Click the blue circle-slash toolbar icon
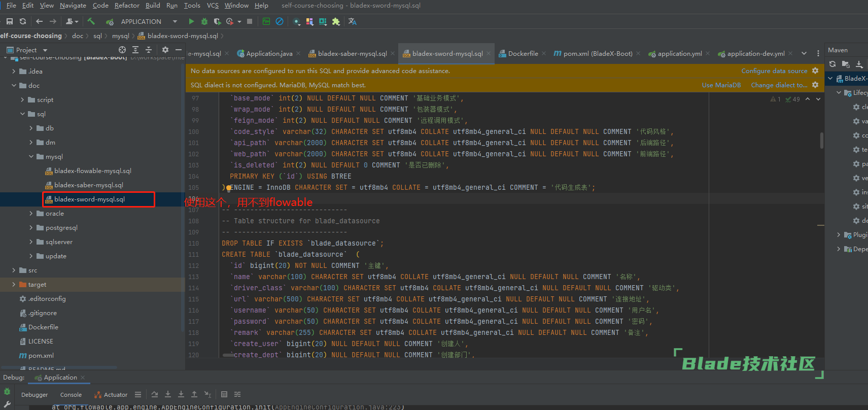The height and width of the screenshot is (410, 868). pos(280,21)
